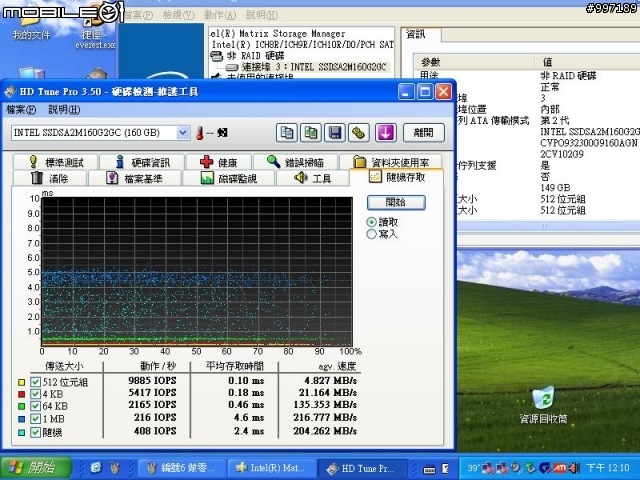Viewport: 640px width, 480px height.
Task: Toggle the 64 KB transfer size checkbox
Action: [36, 406]
